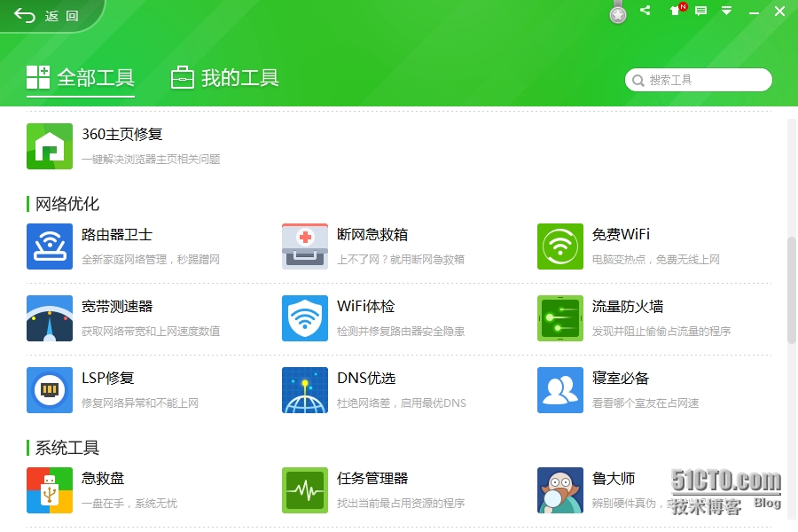Click the back arrow icon
The image size is (798, 532).
[x=25, y=16]
